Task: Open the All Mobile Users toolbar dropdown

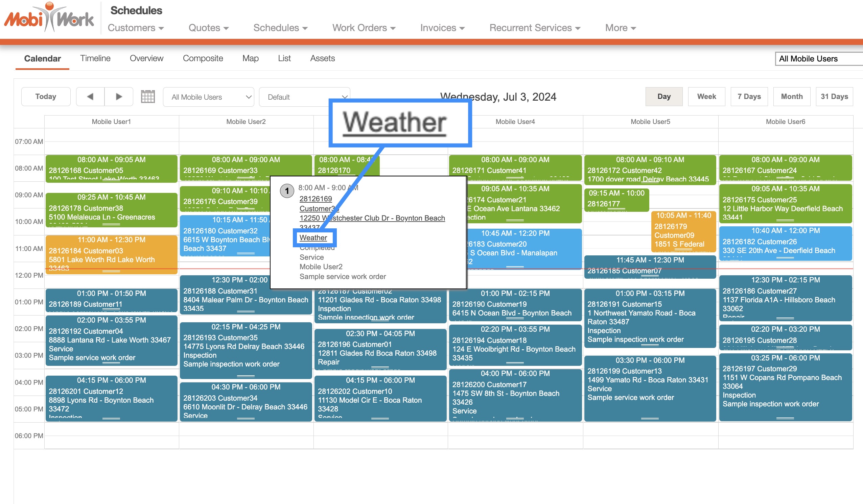Action: point(208,97)
